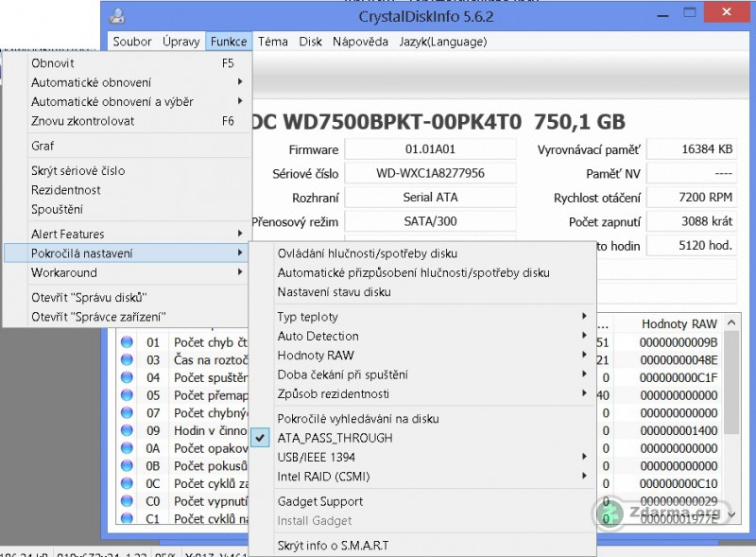Open the Jazyk(Language) menu
This screenshot has height=557, width=756.
442,42
